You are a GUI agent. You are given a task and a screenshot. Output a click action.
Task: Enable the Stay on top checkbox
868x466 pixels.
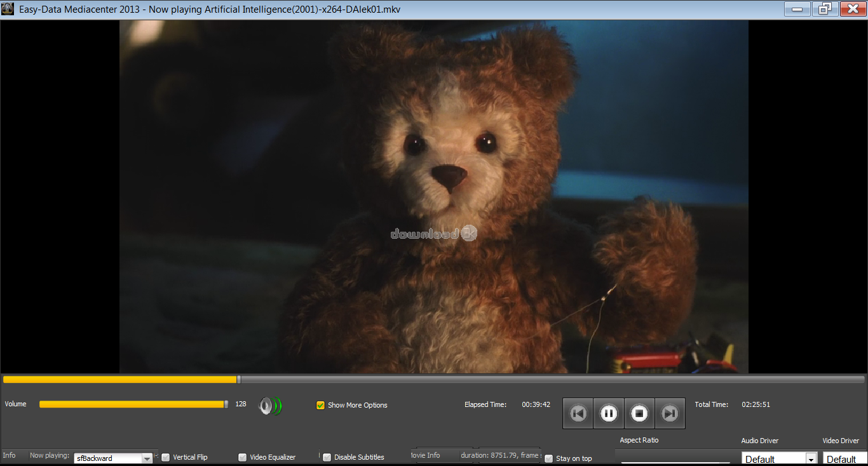tap(548, 458)
